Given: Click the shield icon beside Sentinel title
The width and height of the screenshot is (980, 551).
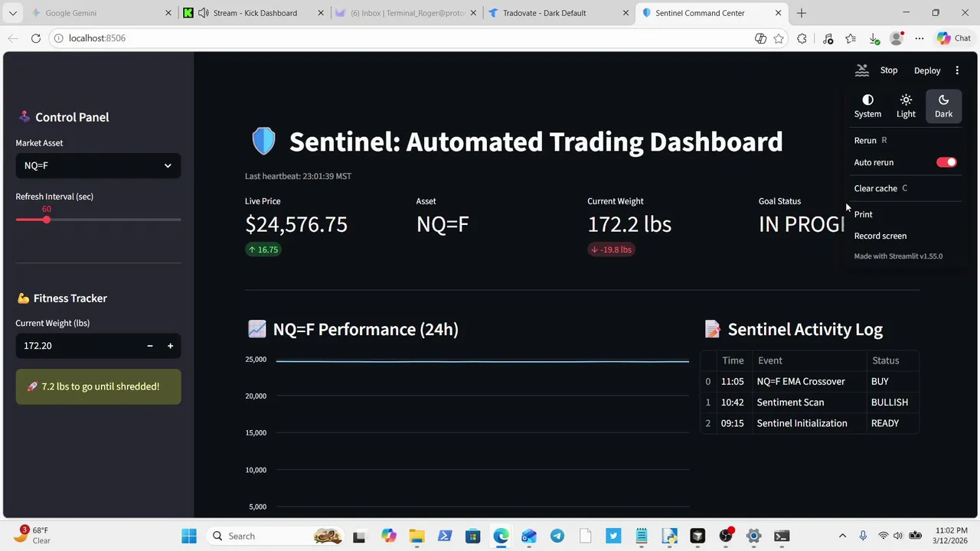Looking at the screenshot, I should click(263, 142).
